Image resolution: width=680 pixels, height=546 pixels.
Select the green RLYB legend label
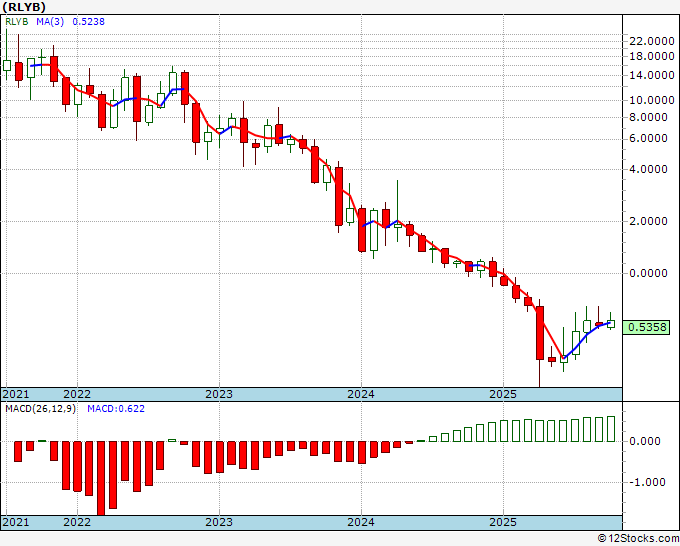tap(16, 22)
